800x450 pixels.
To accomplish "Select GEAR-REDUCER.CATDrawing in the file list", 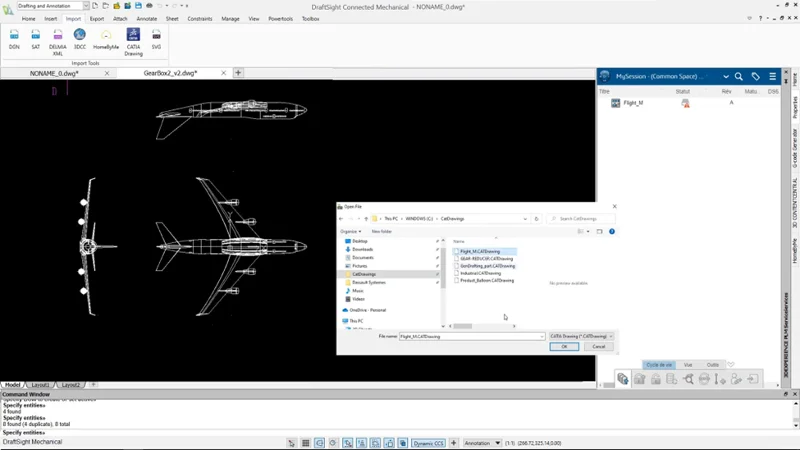I will (487, 259).
